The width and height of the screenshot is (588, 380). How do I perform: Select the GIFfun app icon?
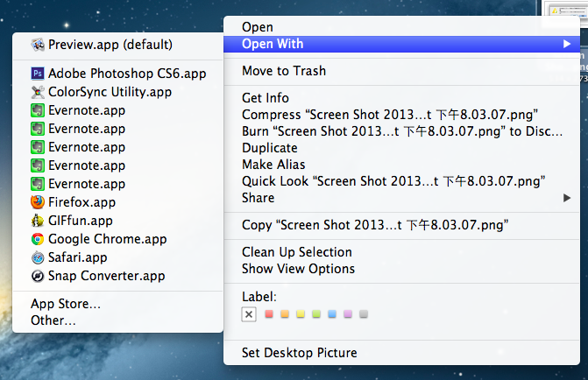coord(38,221)
